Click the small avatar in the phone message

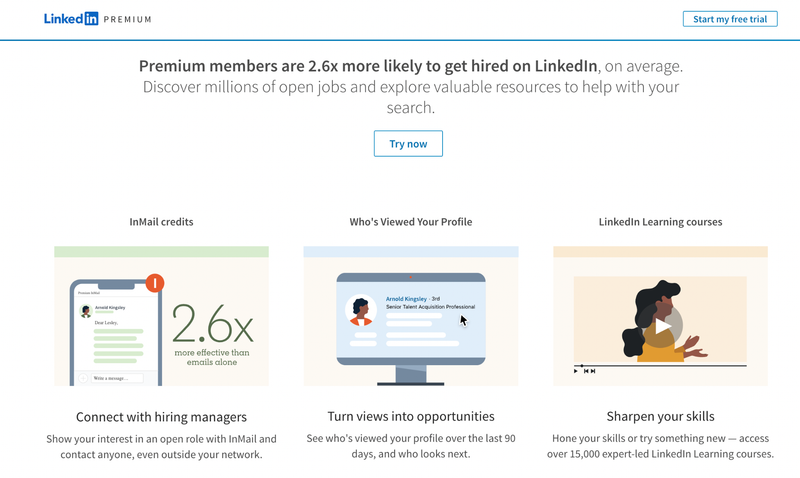tap(86, 310)
